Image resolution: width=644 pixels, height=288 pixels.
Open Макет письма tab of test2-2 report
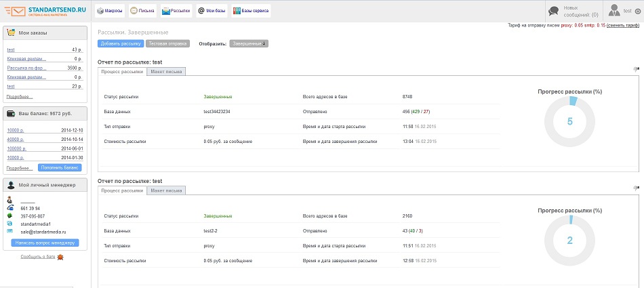pos(166,190)
